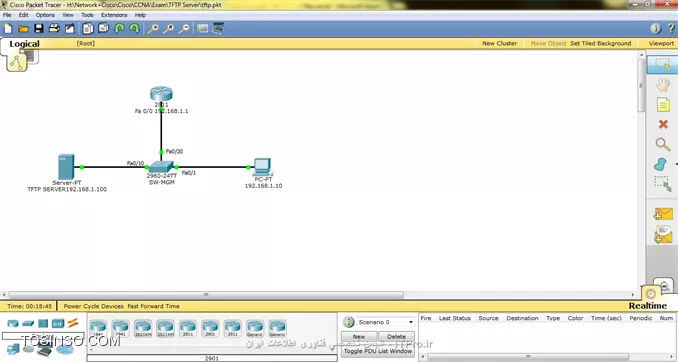This screenshot has height=362, width=678.
Task: Click the Zoom In magnifier icon
Action: click(153, 29)
